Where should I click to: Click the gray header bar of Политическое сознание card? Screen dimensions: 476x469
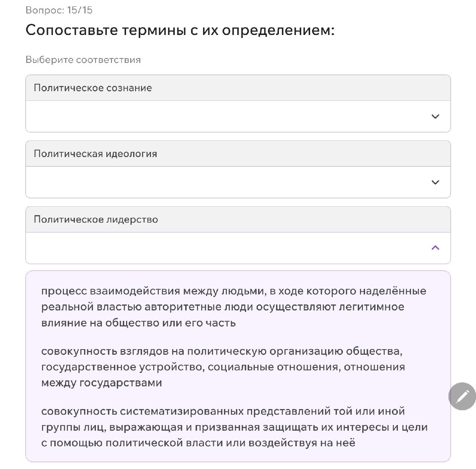[x=238, y=88]
